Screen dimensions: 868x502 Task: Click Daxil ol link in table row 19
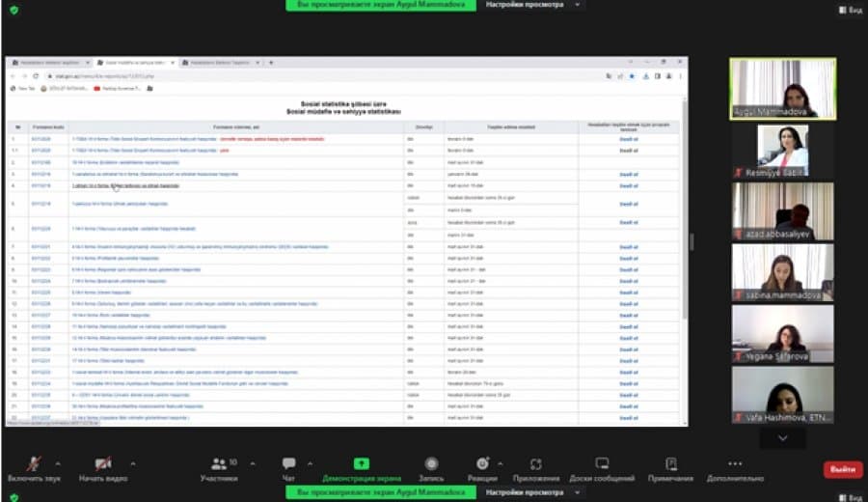coord(628,383)
